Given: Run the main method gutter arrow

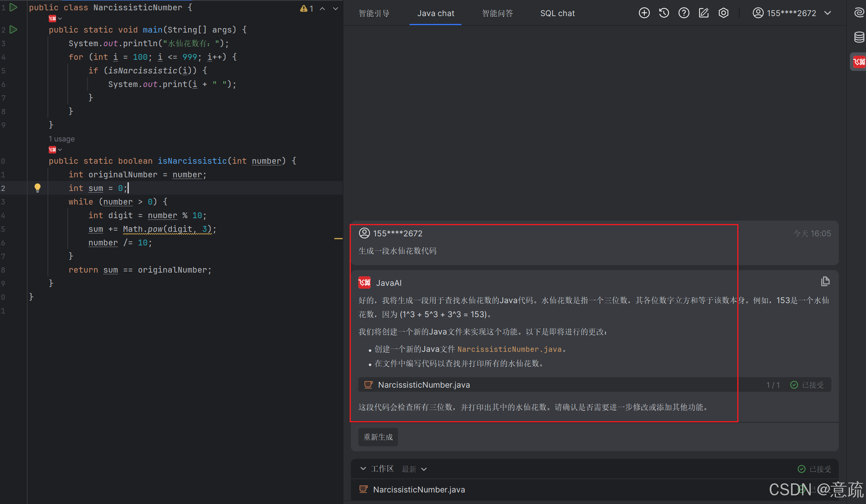Looking at the screenshot, I should click(13, 29).
